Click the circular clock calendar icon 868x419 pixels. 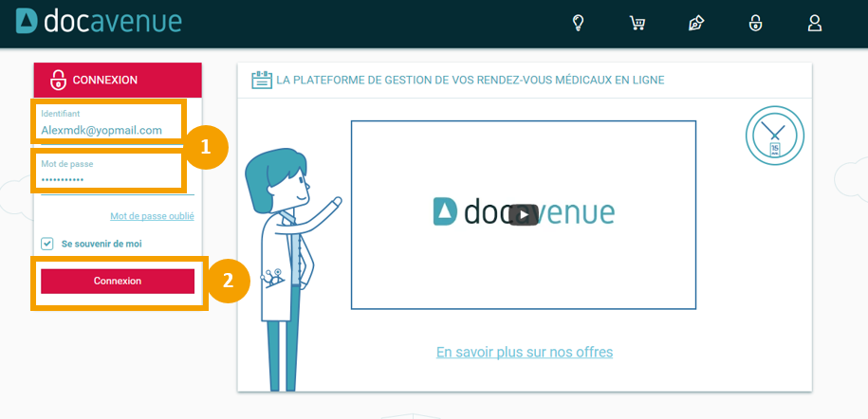tap(774, 136)
